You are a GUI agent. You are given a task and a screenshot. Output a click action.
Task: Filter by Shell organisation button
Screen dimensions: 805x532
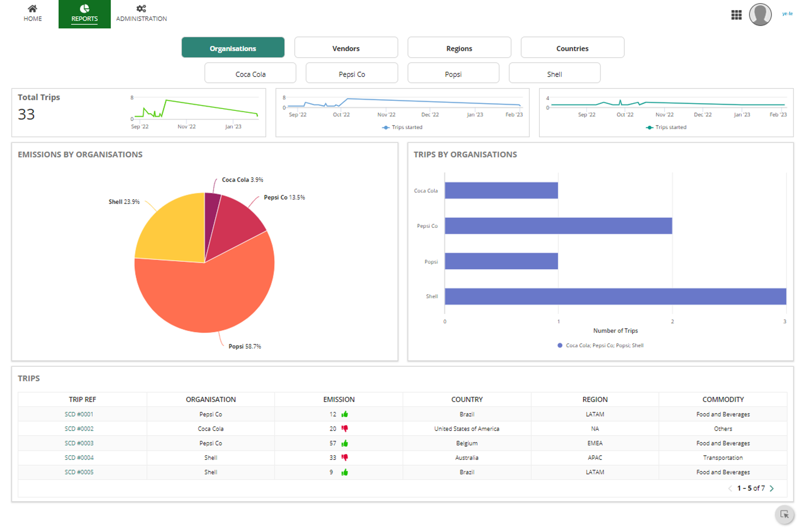click(555, 73)
